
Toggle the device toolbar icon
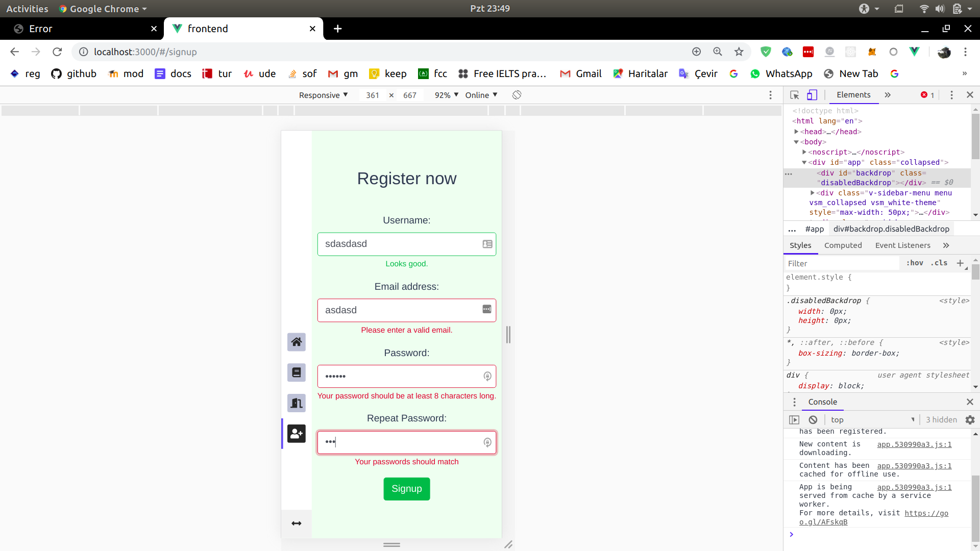point(812,95)
